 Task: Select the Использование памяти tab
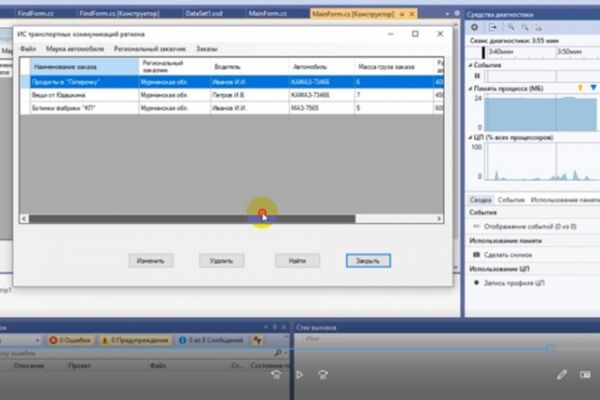tap(565, 200)
